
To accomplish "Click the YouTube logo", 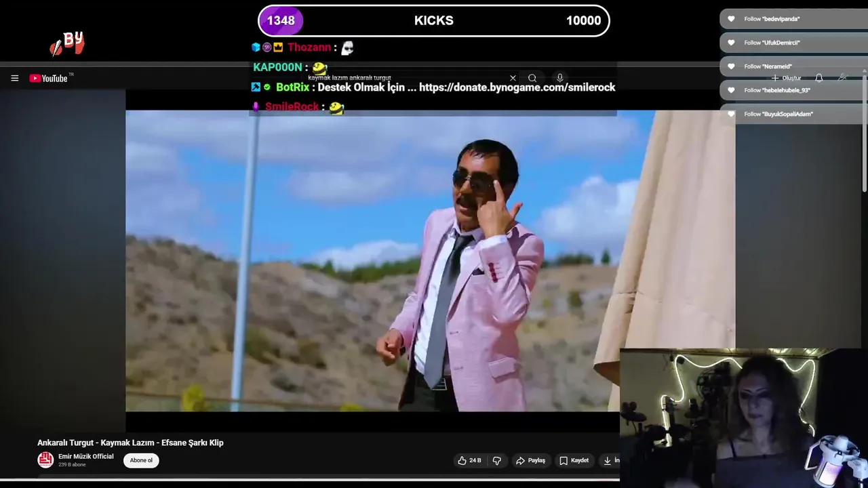I will point(49,78).
